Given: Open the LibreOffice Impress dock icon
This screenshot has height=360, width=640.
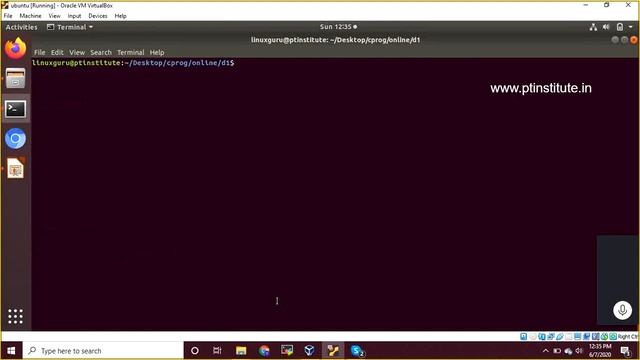Looking at the screenshot, I should [x=16, y=168].
